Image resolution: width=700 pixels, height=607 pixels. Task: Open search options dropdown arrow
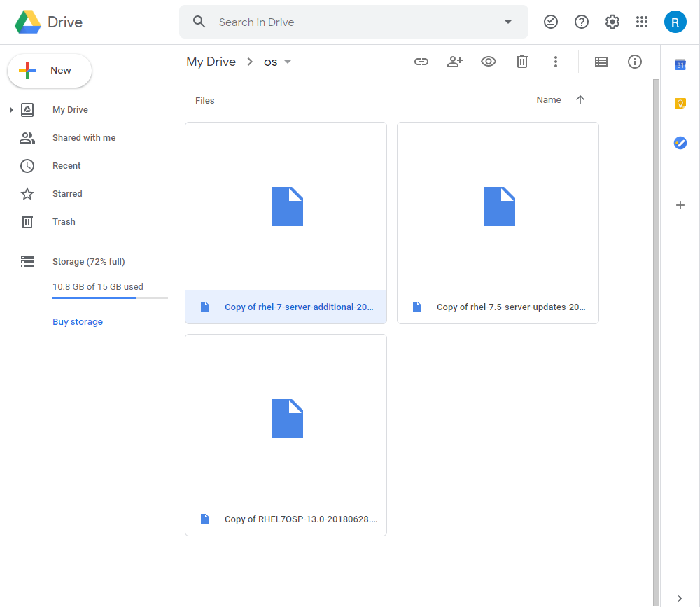point(507,22)
